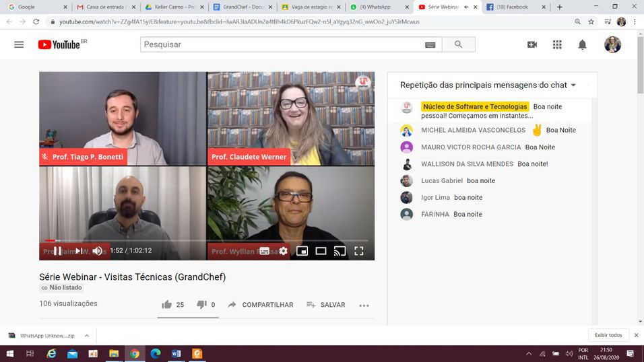This screenshot has height=362, width=644.
Task: Like the video with thumbs up
Action: pyautogui.click(x=167, y=305)
